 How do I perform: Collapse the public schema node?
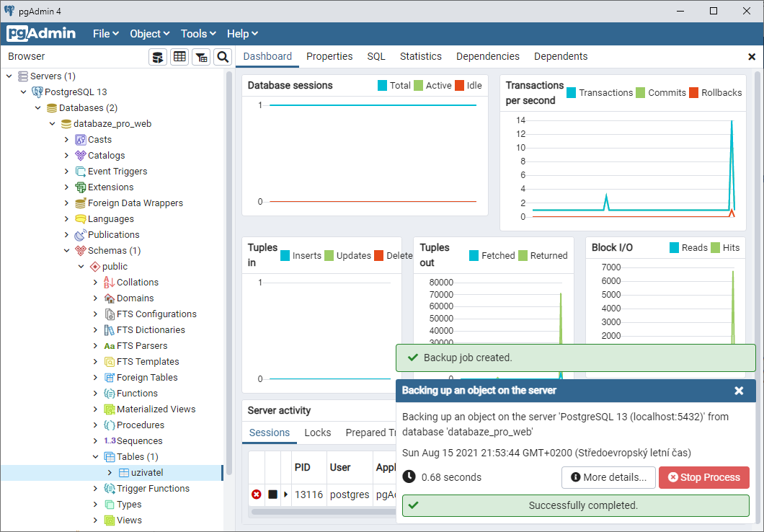click(x=81, y=266)
